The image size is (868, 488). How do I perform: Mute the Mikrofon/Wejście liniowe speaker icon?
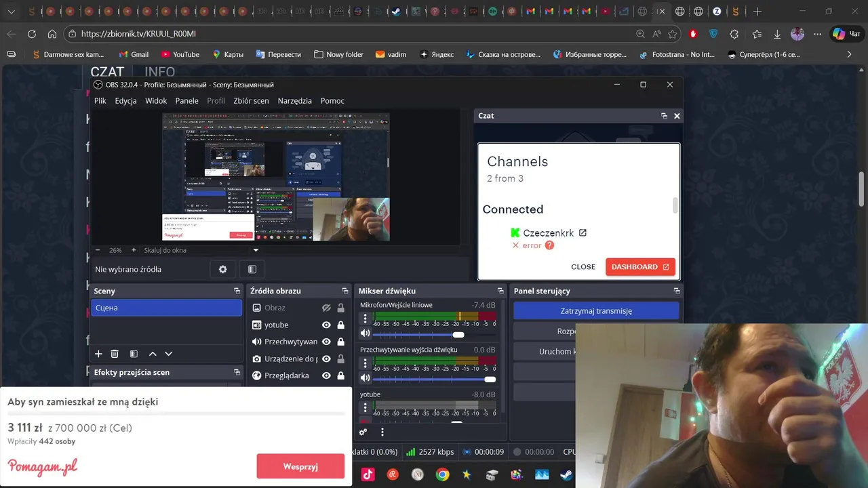point(365,333)
